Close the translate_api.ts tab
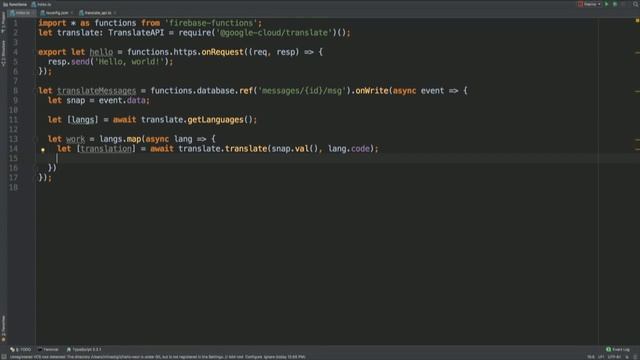 point(115,13)
